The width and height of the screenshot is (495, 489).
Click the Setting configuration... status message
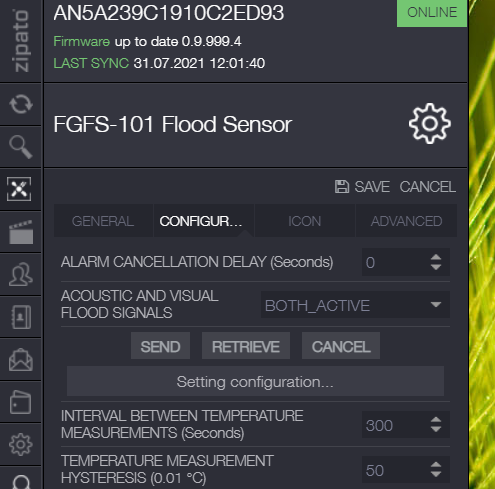click(255, 381)
